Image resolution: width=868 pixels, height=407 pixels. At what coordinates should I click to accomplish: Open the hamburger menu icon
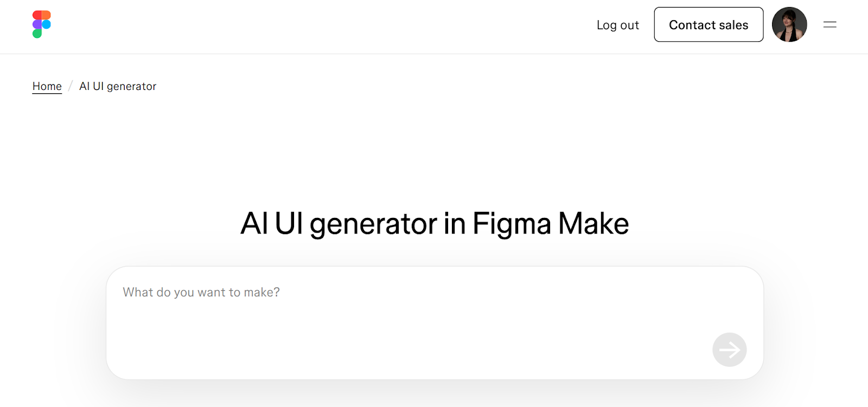click(x=829, y=24)
